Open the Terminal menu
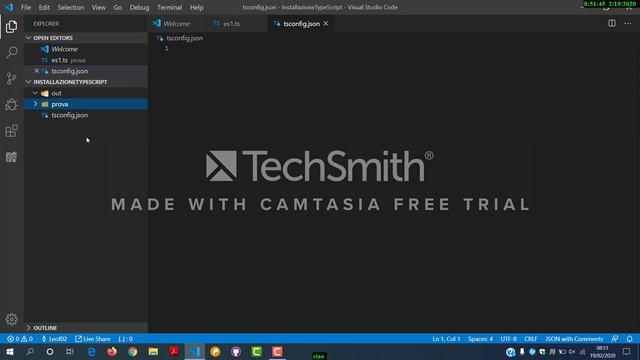The width and height of the screenshot is (640, 360). click(169, 7)
